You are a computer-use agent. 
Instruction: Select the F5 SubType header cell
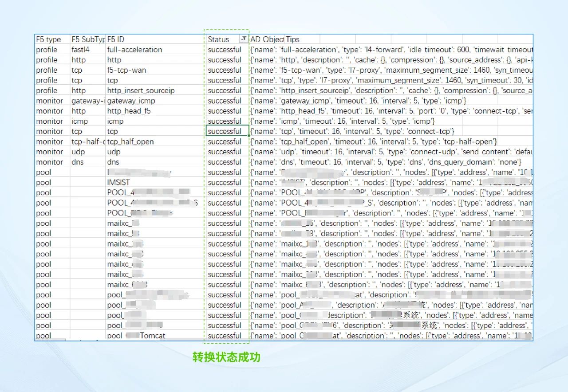coord(88,39)
